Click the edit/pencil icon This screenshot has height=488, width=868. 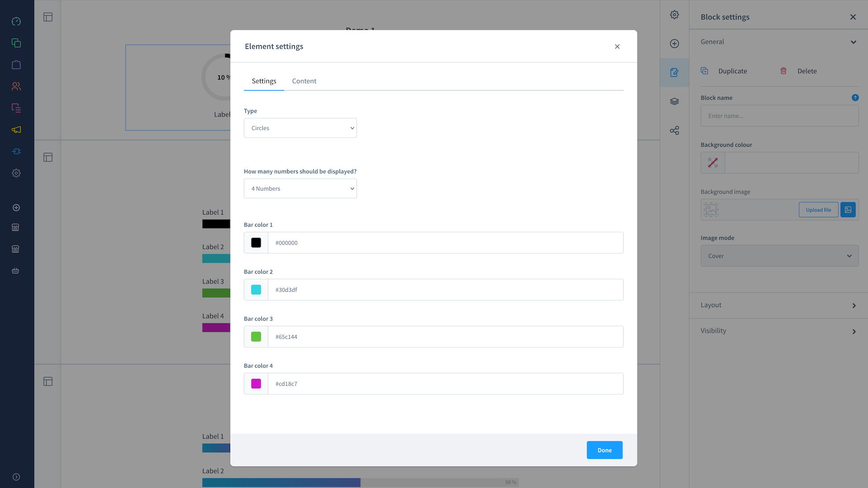pos(675,72)
